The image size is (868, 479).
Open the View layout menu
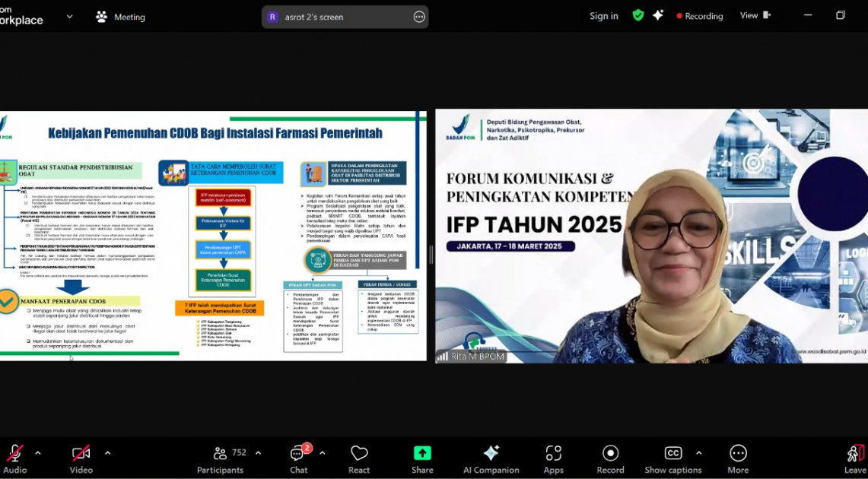[754, 16]
